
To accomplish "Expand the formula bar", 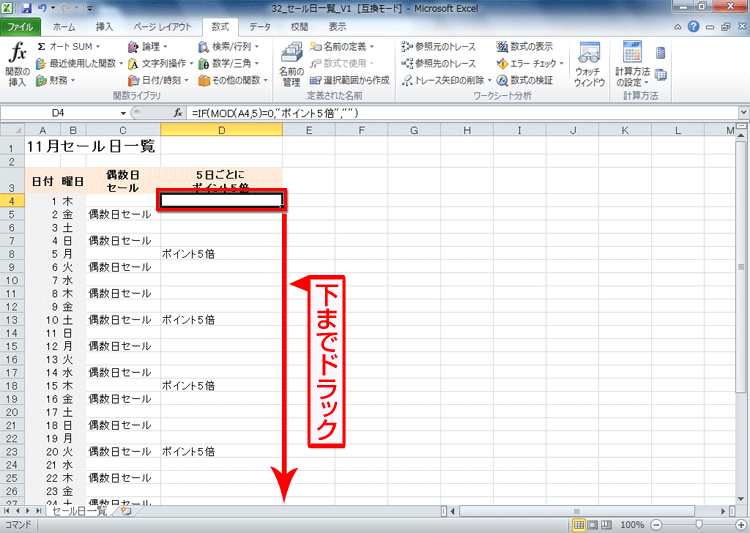I will (744, 113).
